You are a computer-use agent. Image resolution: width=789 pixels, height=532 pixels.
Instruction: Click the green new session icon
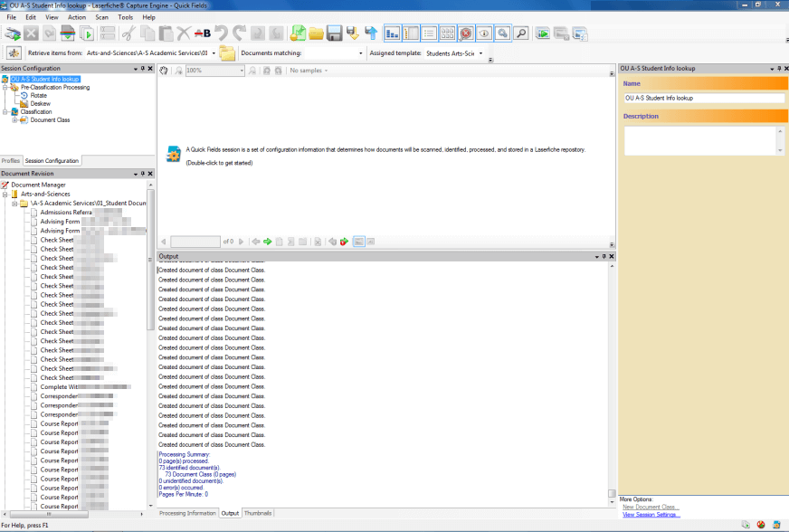click(x=298, y=33)
